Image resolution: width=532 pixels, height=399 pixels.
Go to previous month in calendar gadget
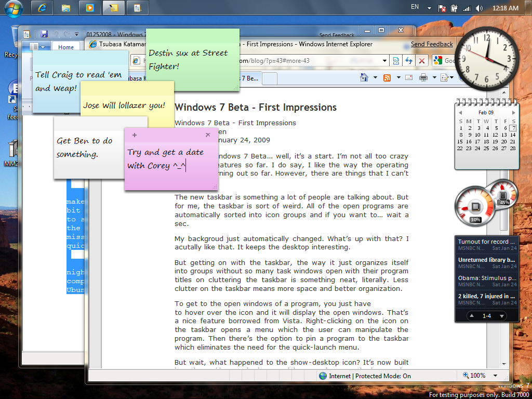(x=460, y=113)
